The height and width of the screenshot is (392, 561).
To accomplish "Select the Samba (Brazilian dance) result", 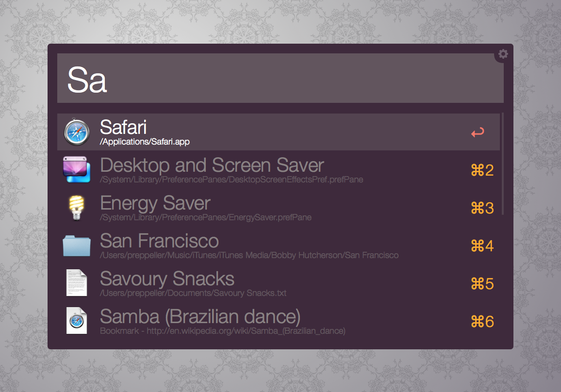I will click(200, 317).
